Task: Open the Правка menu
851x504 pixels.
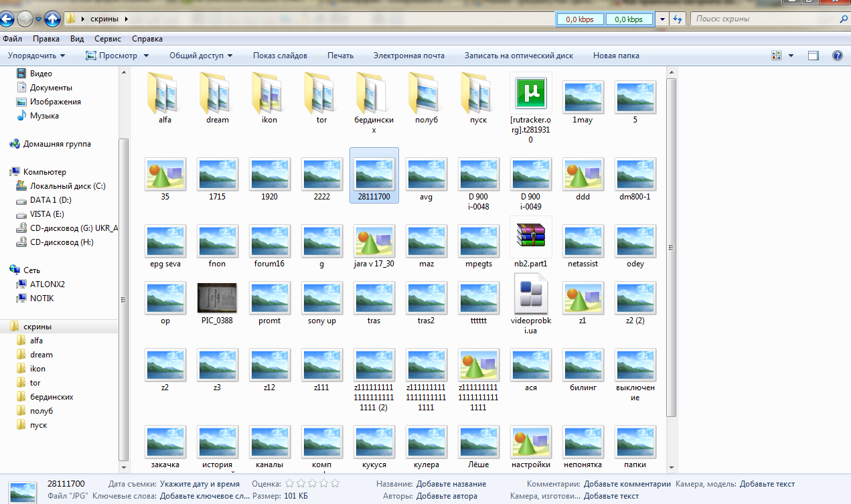Action: point(46,39)
